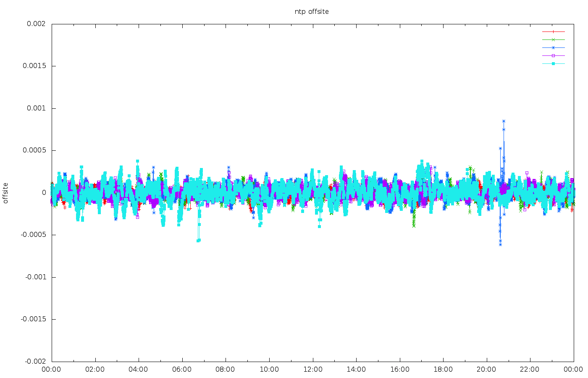The width and height of the screenshot is (588, 378).
Task: Select the 18:00 x-axis tick label
Action: [443, 370]
